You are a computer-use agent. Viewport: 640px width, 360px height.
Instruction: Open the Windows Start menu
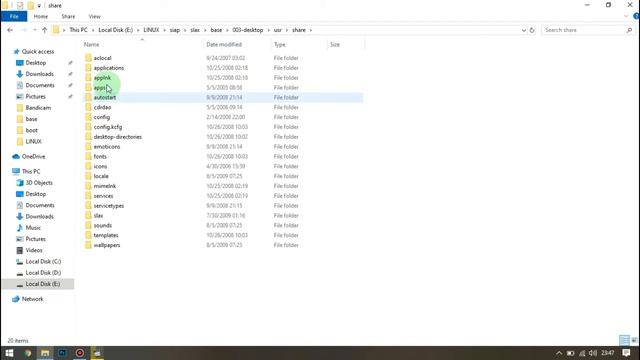[9, 353]
